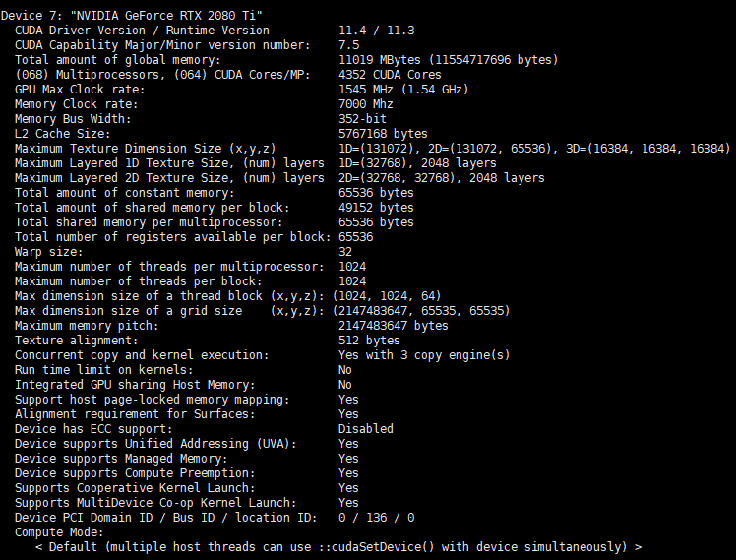Click the Warp size label
Screen dimensions: 736x560
(48, 251)
